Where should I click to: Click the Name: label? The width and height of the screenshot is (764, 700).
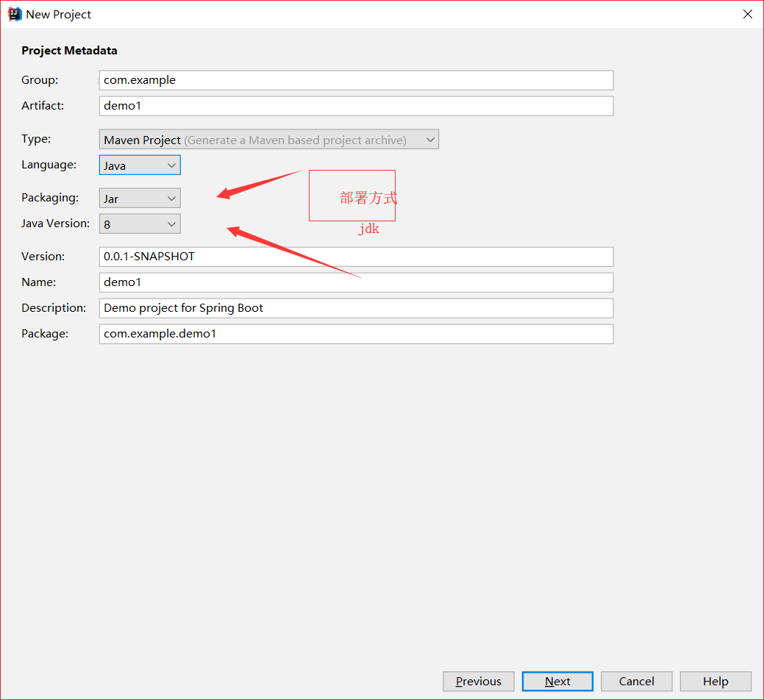[38, 282]
